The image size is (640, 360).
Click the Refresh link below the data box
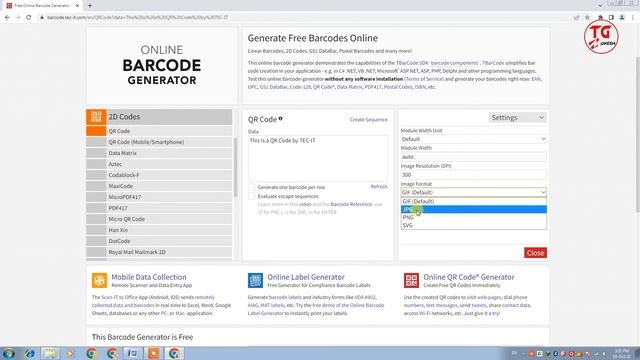[x=379, y=187]
